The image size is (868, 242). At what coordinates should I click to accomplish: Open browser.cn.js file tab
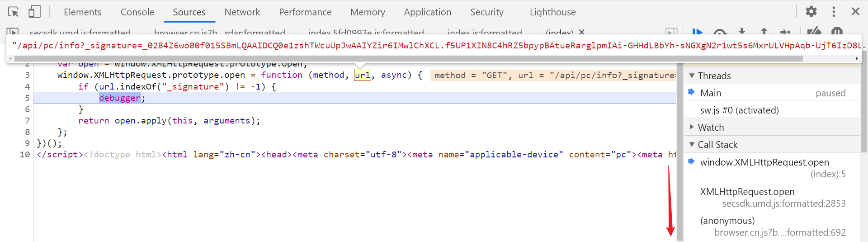[x=220, y=33]
